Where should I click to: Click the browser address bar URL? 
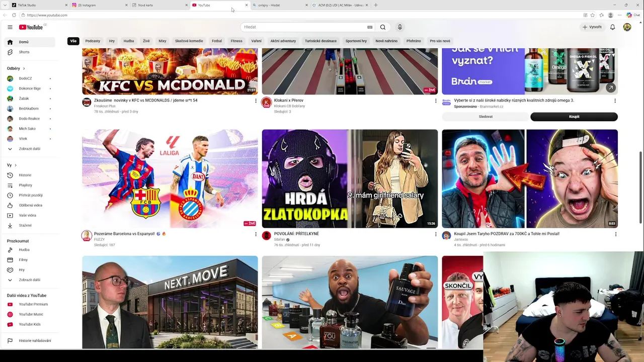47,15
